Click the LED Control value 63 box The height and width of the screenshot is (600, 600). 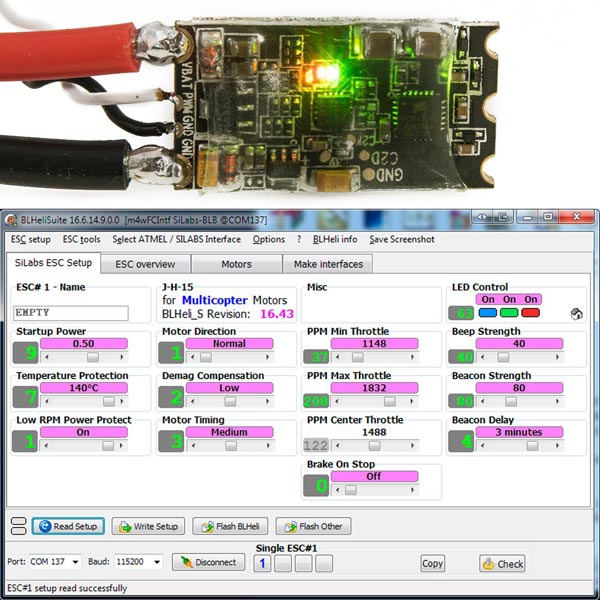(x=461, y=313)
